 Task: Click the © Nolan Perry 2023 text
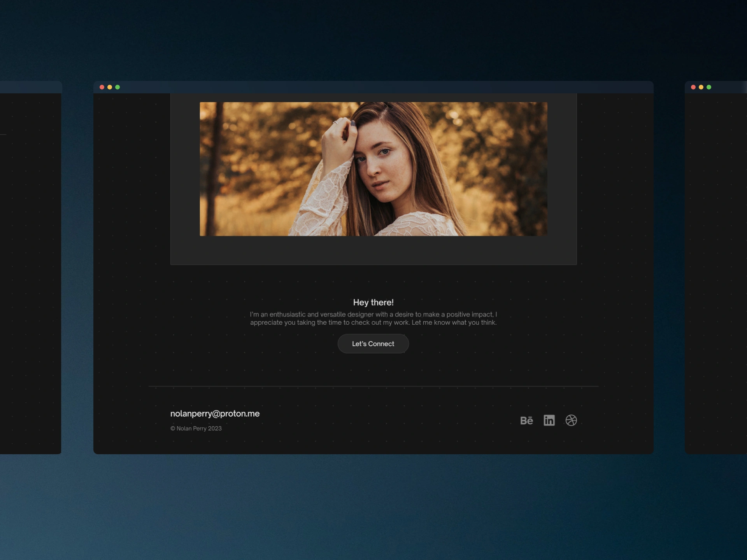tap(196, 428)
